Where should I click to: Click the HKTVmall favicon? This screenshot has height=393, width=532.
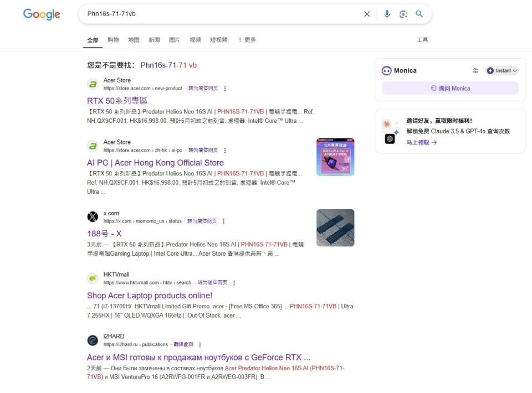click(93, 278)
